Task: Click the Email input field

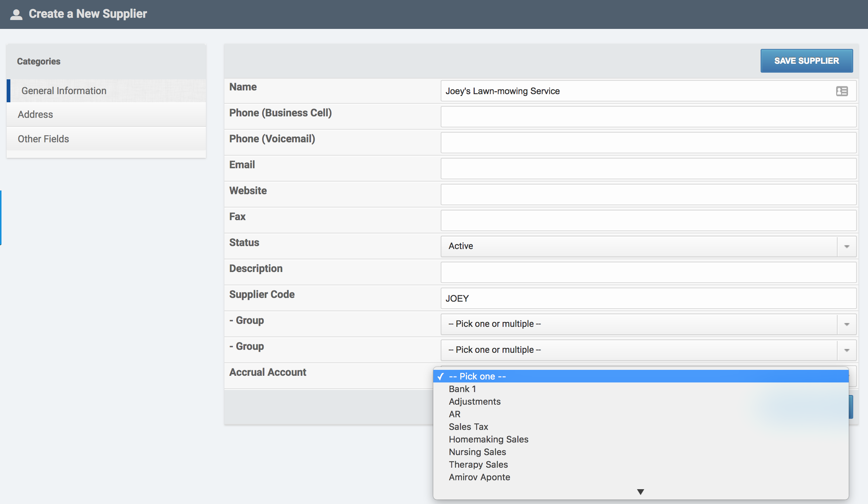Action: (648, 169)
